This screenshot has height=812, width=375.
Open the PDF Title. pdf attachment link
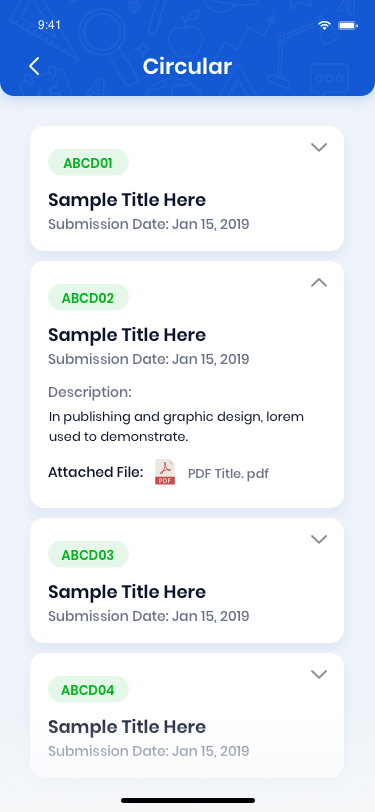tap(228, 473)
